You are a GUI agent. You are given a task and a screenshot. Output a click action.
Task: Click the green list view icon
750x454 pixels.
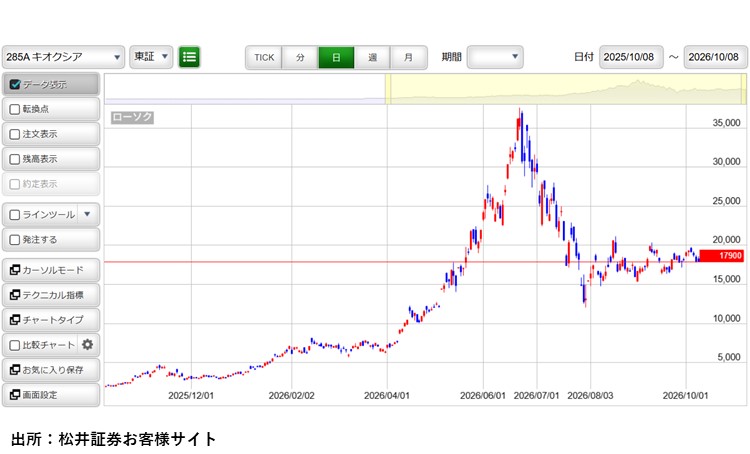[189, 57]
